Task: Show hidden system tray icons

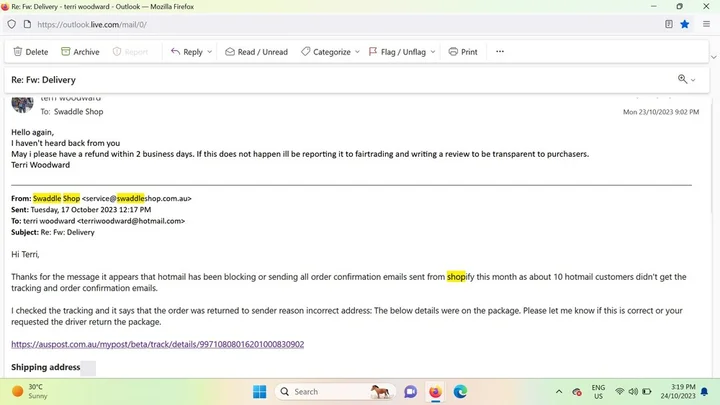Action: coord(559,391)
